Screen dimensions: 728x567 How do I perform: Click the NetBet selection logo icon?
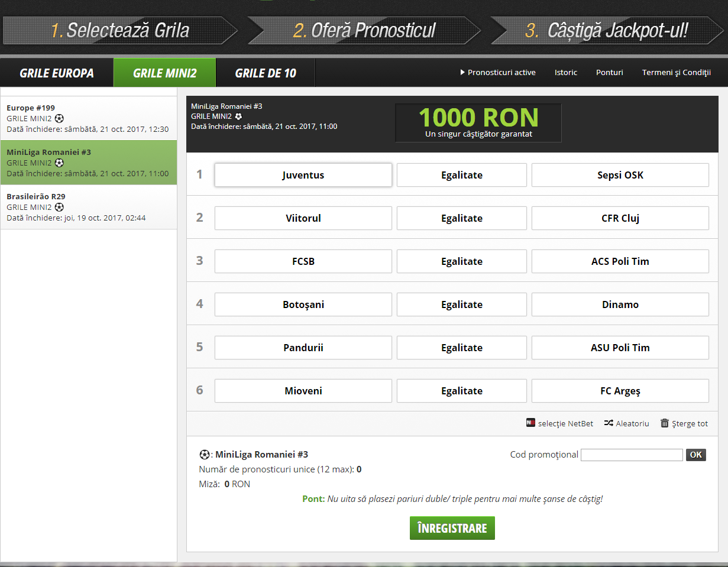coord(530,423)
